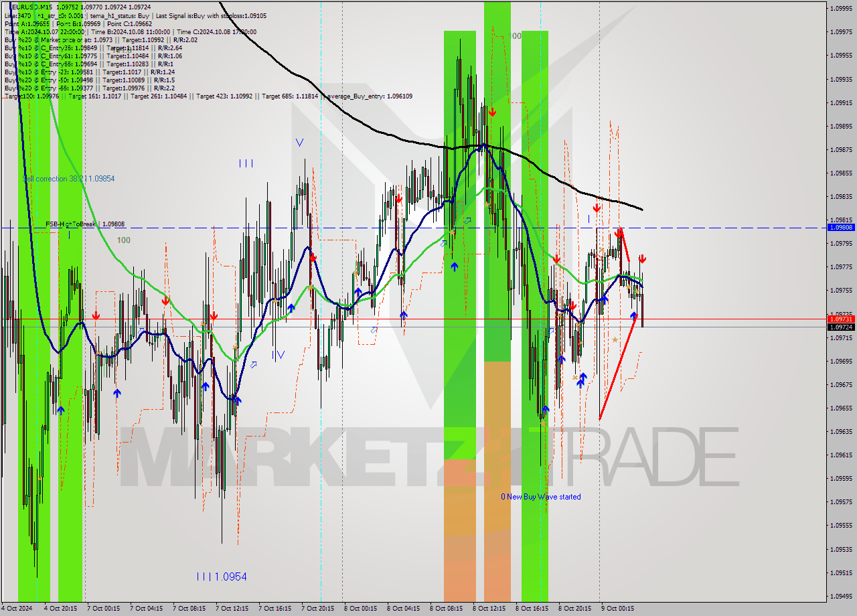Click the green '100' level label at left
Screen dimensions: 857x616
pyautogui.click(x=123, y=240)
